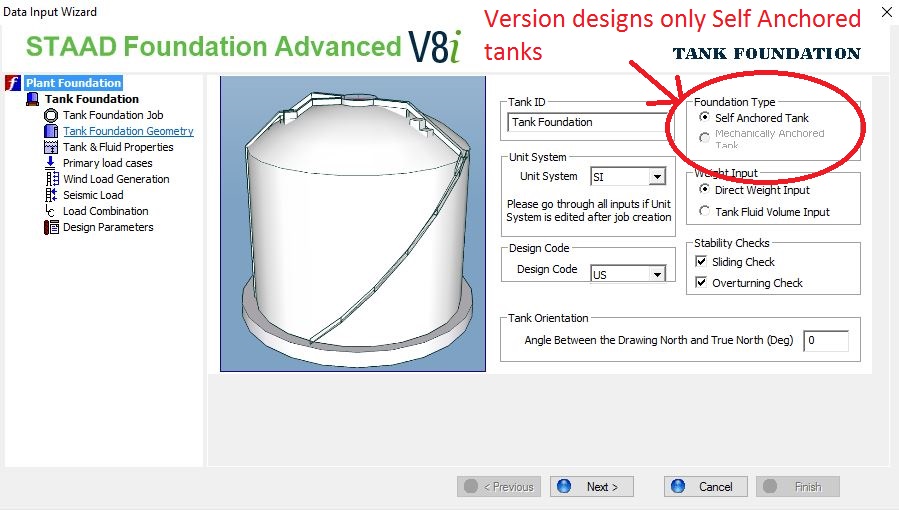Click the Load Combination icon
The height and width of the screenshot is (510, 899).
[51, 211]
